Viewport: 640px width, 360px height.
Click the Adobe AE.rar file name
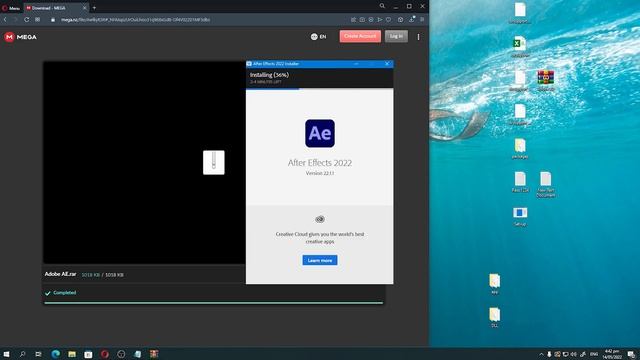coord(60,274)
